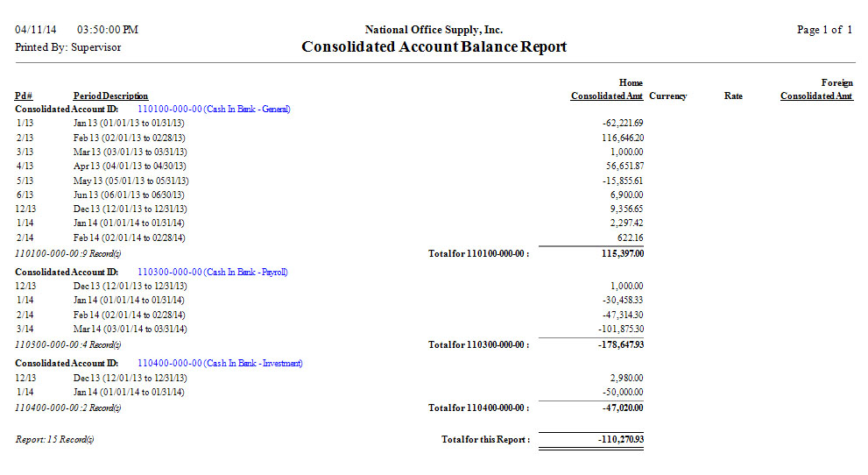
Task: Select the Total for this Report amount -110,270.93
Action: tap(610, 439)
